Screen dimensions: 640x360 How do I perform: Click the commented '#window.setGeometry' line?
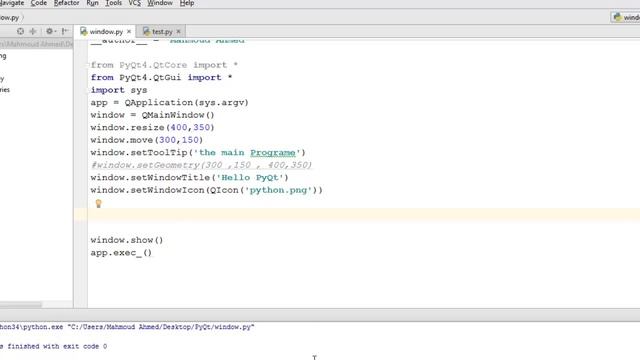click(x=201, y=165)
